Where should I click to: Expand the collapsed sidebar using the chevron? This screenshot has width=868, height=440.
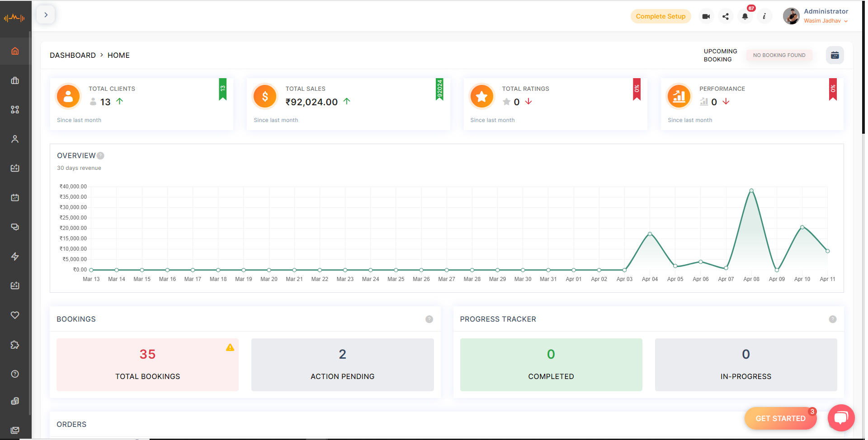point(46,14)
